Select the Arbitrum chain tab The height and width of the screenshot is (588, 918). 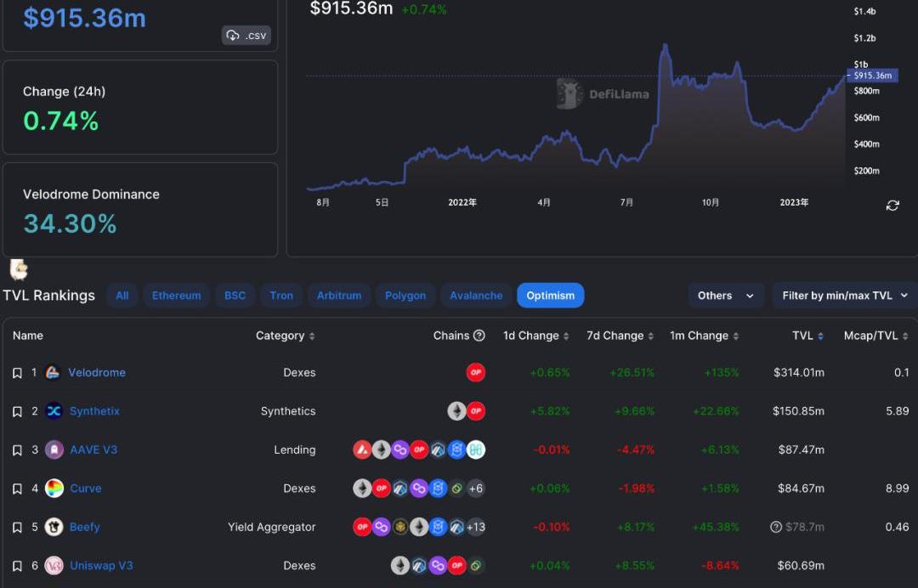click(x=338, y=296)
